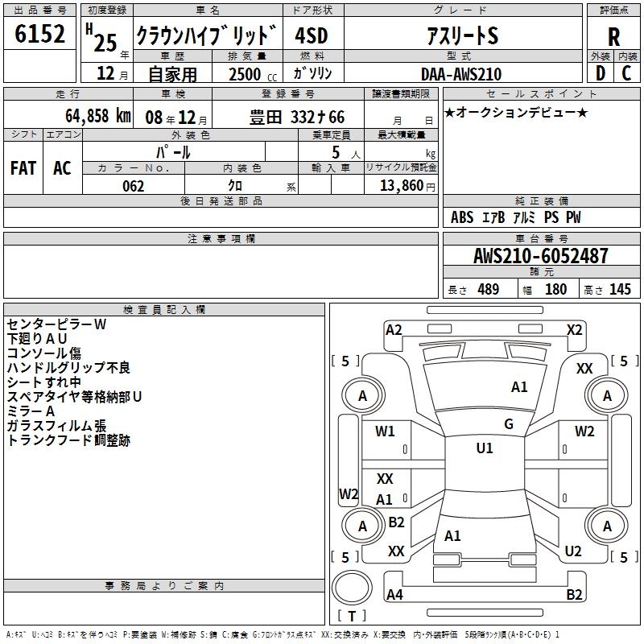Click the G mark on the windshield
This screenshot has height=644, width=644.
tap(509, 424)
